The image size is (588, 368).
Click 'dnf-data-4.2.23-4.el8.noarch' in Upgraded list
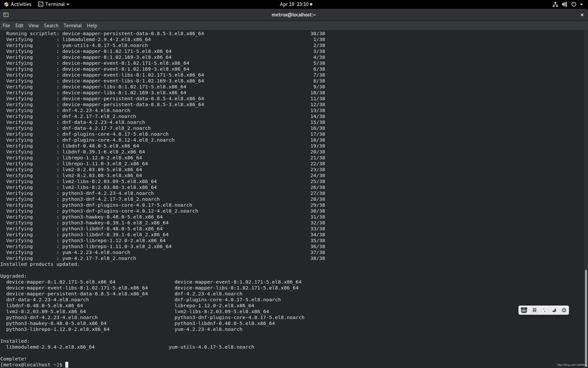pyautogui.click(x=48, y=300)
